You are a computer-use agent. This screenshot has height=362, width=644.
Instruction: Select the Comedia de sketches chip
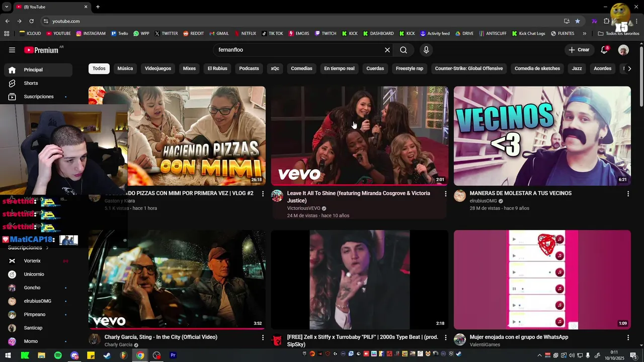(x=537, y=68)
